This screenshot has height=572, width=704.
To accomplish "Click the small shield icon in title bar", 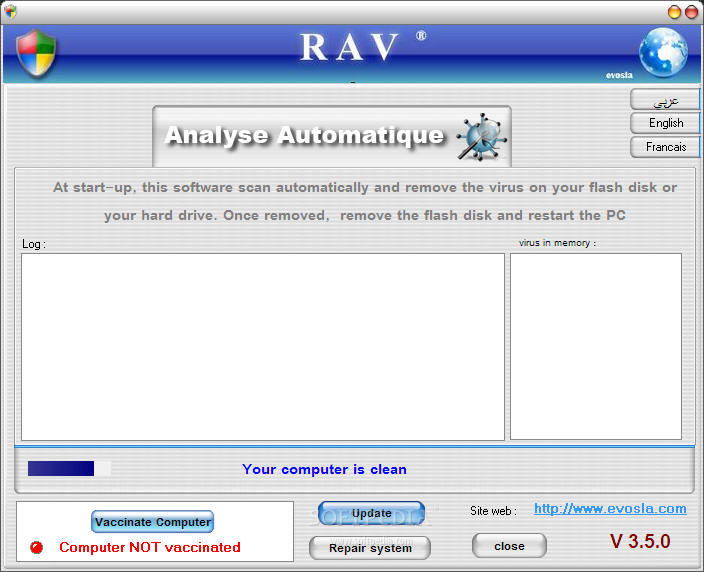I will point(10,12).
